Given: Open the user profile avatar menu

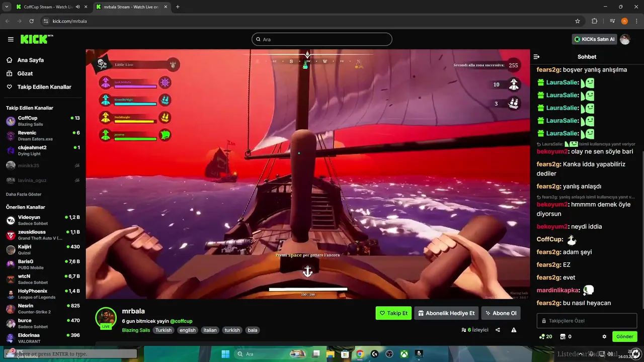Looking at the screenshot, I should click(x=625, y=39).
